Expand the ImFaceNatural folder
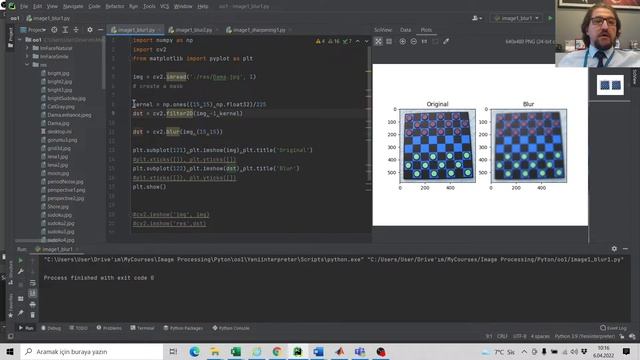This screenshot has height=360, width=640. (28, 48)
